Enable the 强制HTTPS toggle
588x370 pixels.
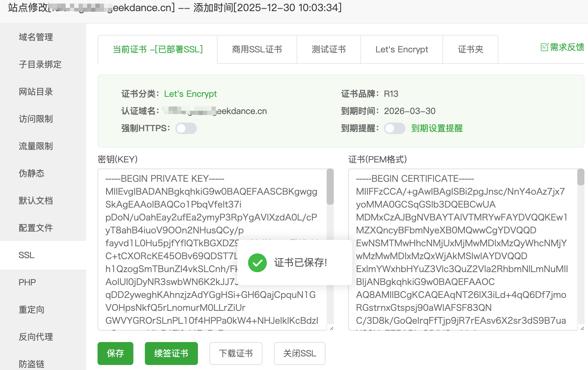(186, 128)
